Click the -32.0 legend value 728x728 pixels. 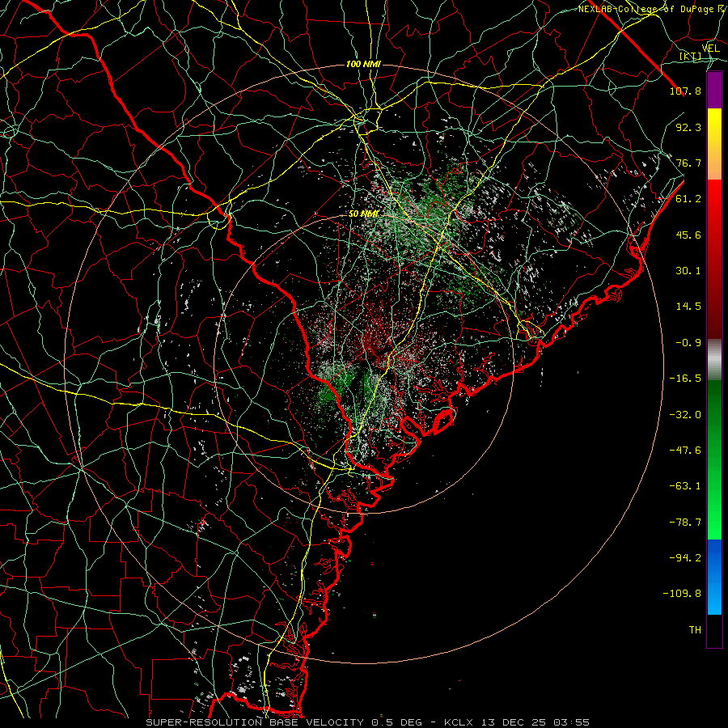coord(685,415)
